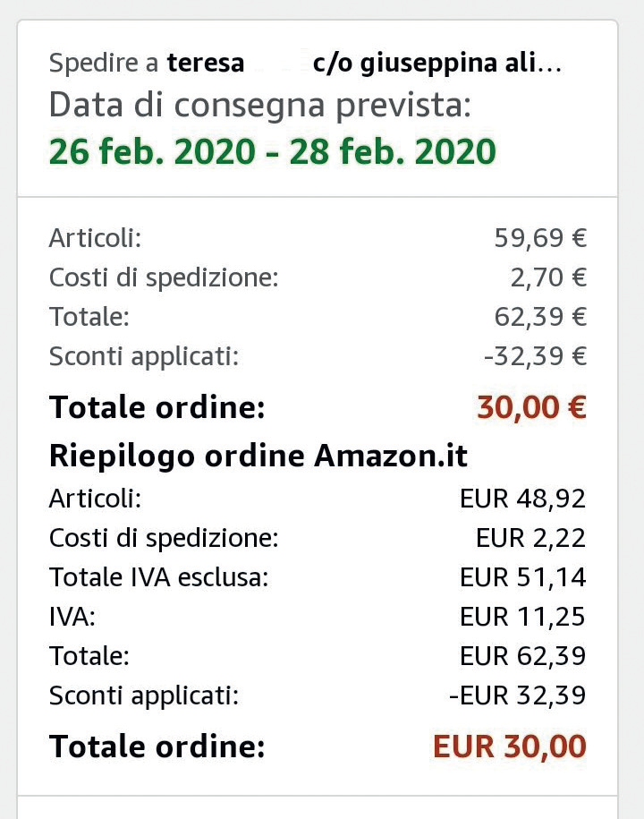Click the red order total 30,00 €
Image resolution: width=644 pixels, height=819 pixels.
coord(531,407)
